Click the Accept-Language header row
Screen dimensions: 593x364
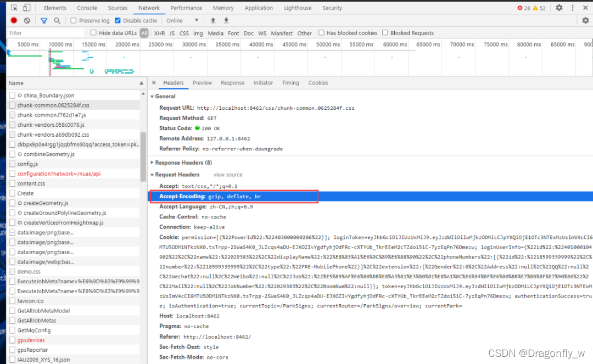click(x=370, y=207)
